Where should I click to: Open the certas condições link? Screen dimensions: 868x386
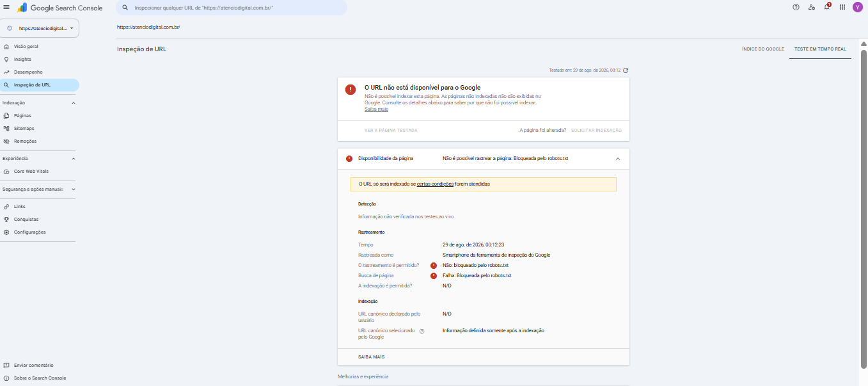(x=435, y=184)
